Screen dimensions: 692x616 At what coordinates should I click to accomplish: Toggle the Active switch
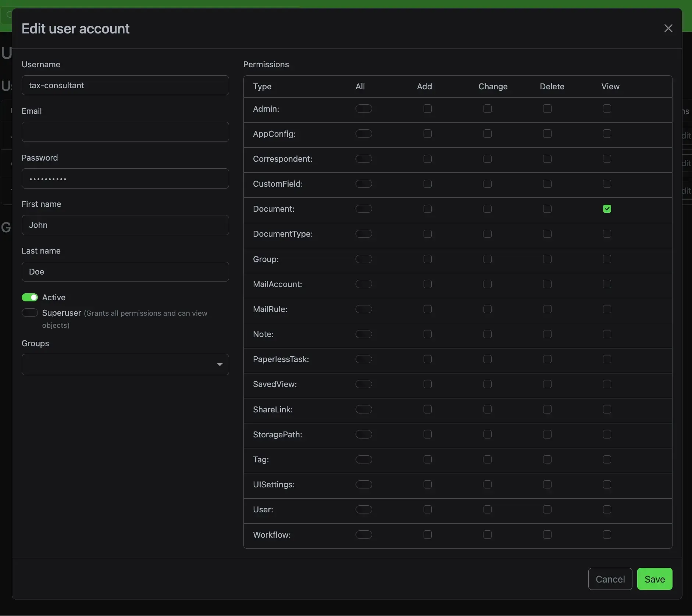pyautogui.click(x=30, y=297)
